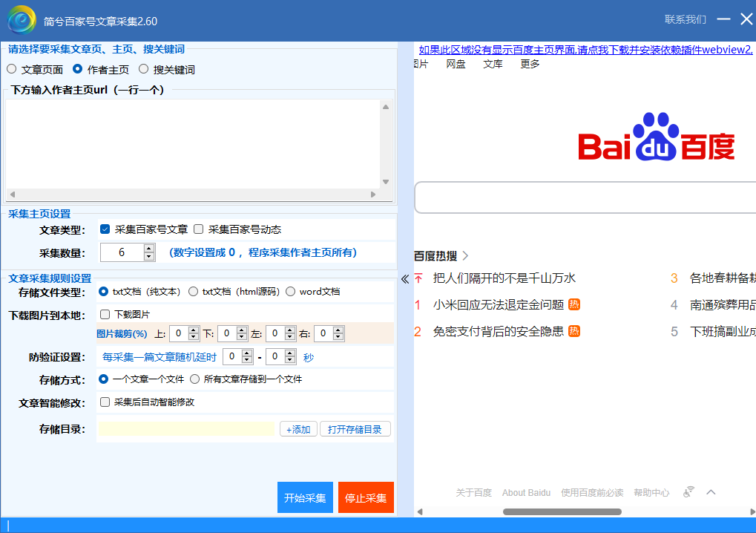Open hot search 把人们隔开的不是千山万水
Viewport: 756px width, 533px height.
[x=504, y=278]
